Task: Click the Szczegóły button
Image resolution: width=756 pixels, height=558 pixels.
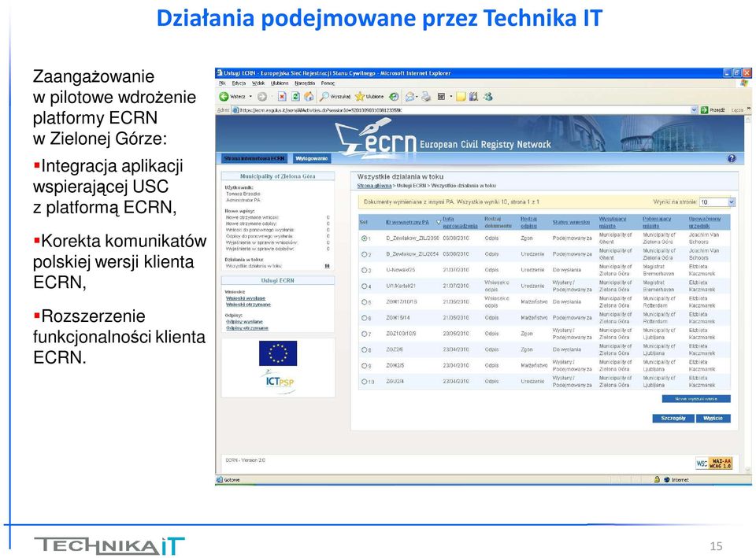Action: coord(673,418)
